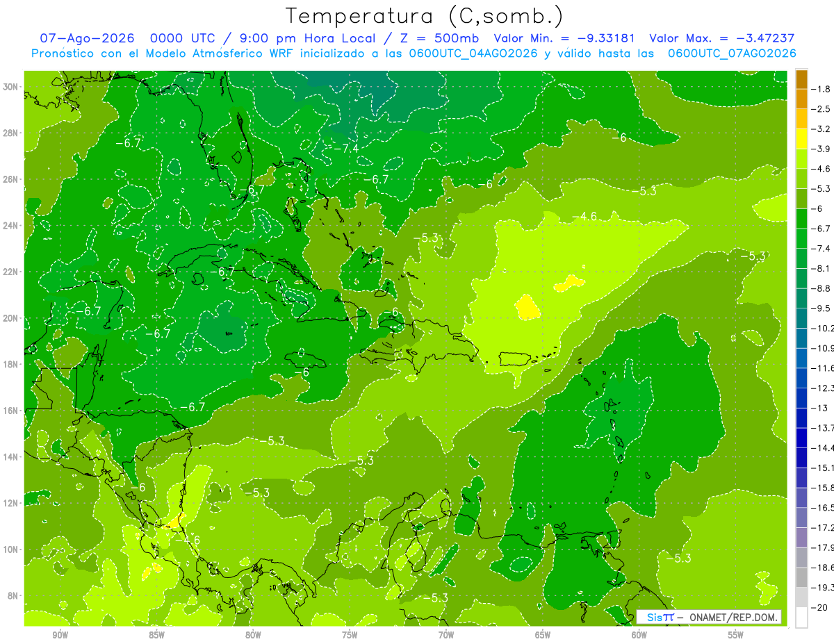Click the '-8.1' colorbar label
Viewport: 834px width, 644px height.
pos(822,268)
